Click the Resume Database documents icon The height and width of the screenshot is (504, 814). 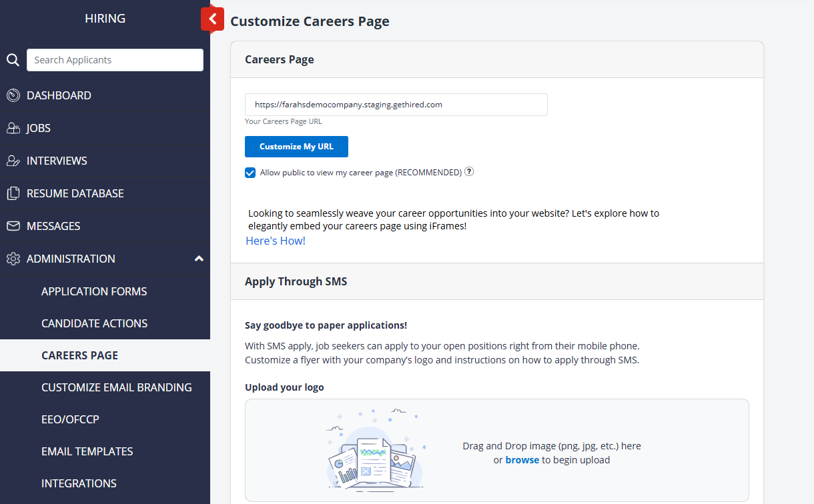(13, 193)
